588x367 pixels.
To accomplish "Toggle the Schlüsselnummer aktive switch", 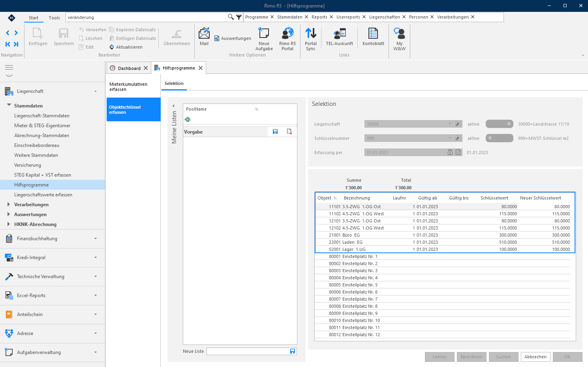I will pyautogui.click(x=500, y=138).
